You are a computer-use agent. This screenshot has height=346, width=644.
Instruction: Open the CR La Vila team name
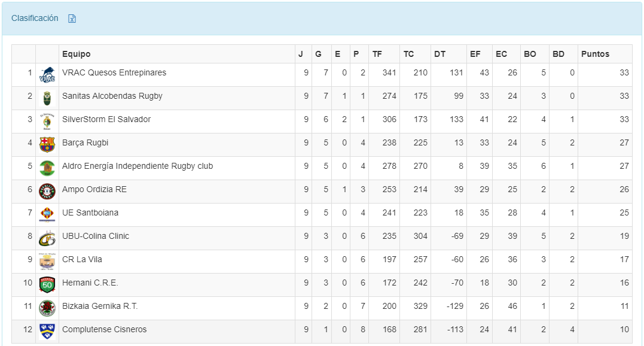tap(82, 259)
